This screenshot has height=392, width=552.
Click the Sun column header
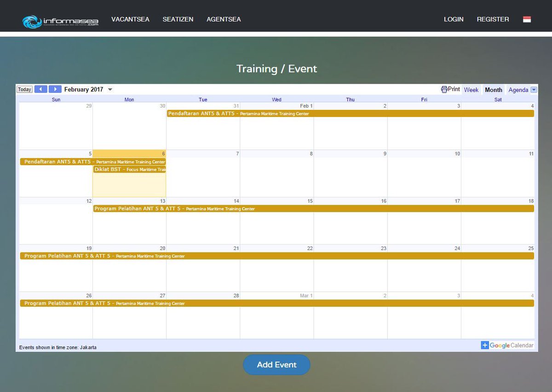56,99
